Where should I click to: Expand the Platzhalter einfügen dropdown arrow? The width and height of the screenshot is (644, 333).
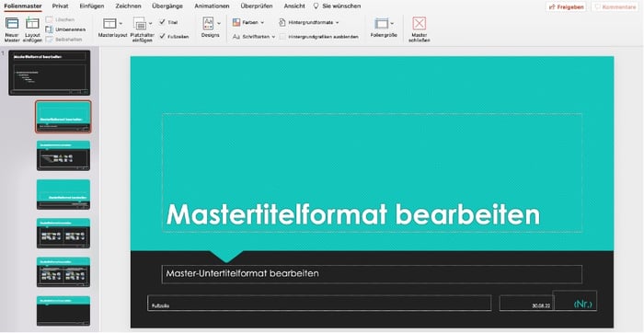[150, 23]
